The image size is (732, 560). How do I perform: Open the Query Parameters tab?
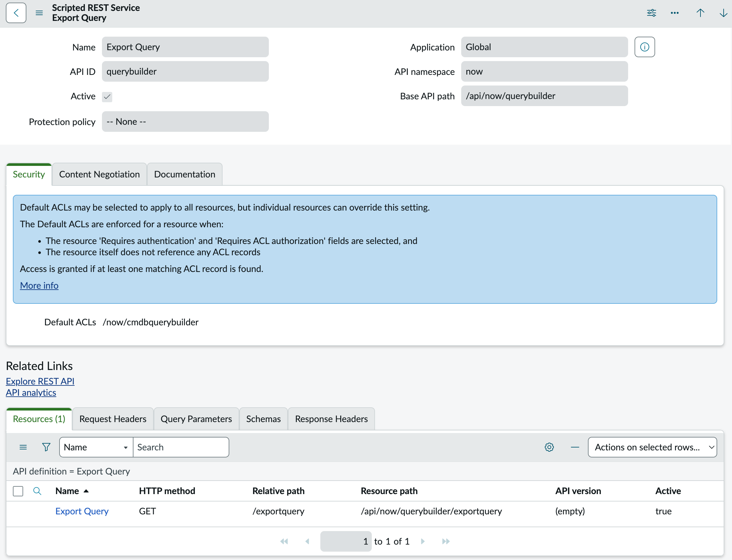coord(196,419)
